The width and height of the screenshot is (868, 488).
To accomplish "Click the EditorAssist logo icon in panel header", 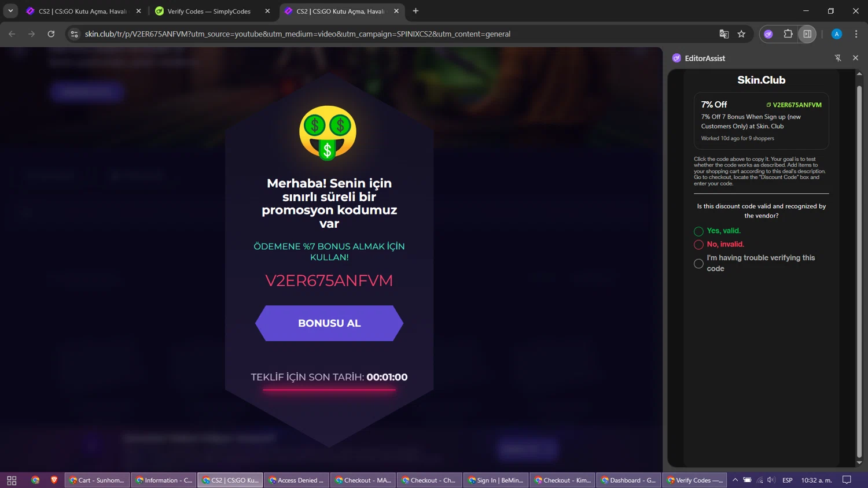I will [676, 58].
